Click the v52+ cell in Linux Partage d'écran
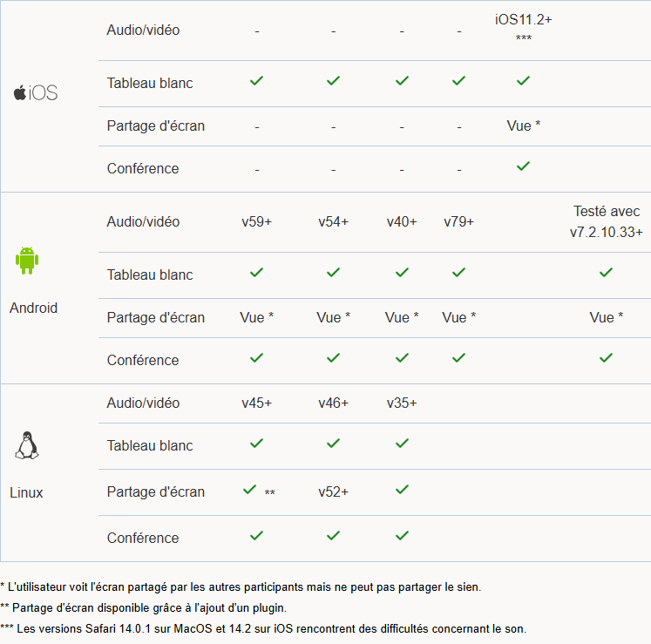 coord(333,492)
